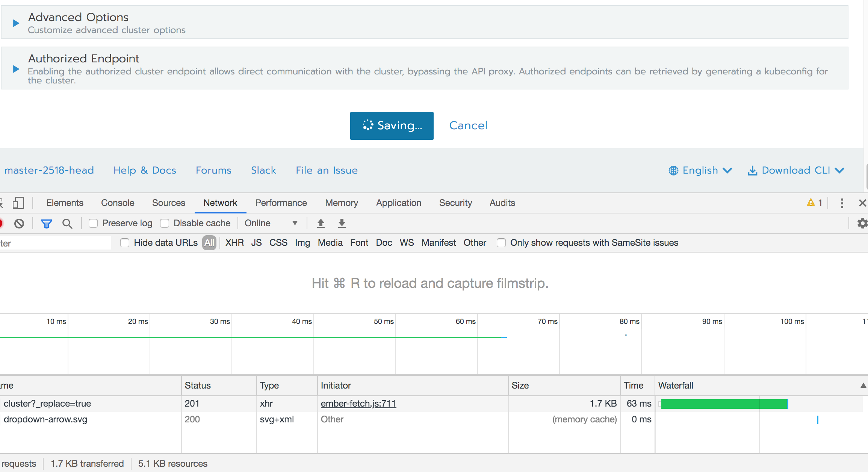
Task: Enable the Preserve log checkbox
Action: click(x=93, y=223)
